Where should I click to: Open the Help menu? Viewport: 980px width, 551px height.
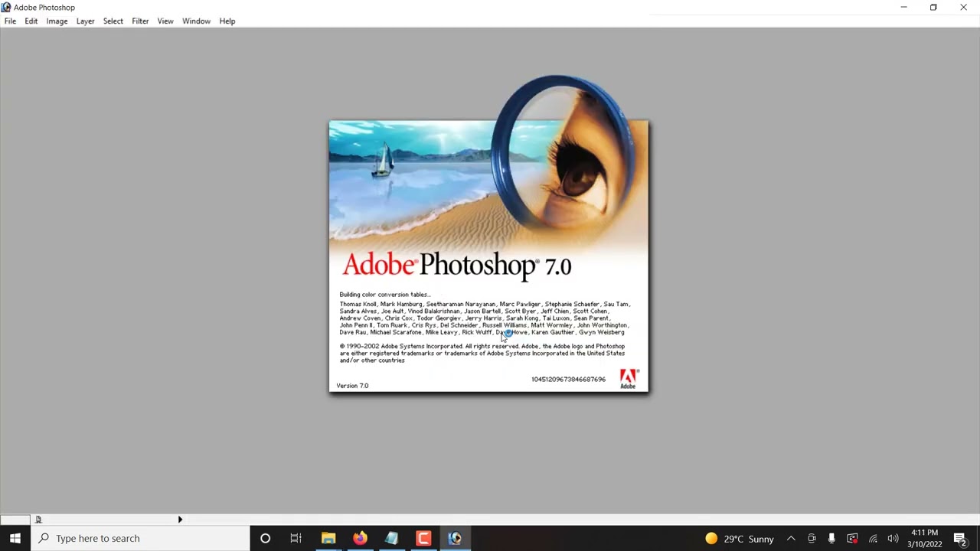click(x=227, y=21)
